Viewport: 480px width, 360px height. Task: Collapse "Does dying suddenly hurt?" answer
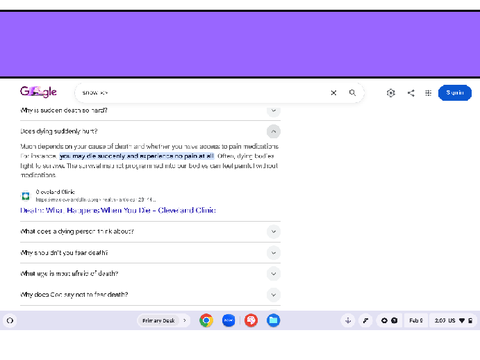tap(273, 131)
